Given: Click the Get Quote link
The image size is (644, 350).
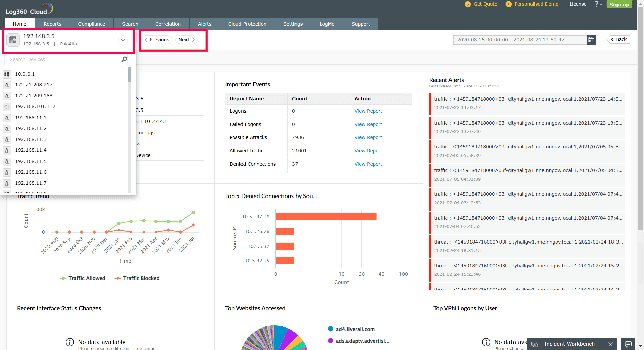Looking at the screenshot, I should pyautogui.click(x=485, y=4).
